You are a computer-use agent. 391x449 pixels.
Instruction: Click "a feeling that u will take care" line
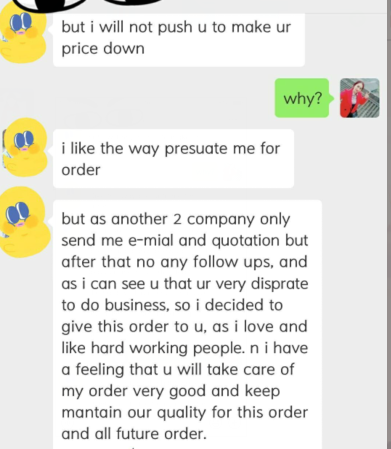[178, 369]
